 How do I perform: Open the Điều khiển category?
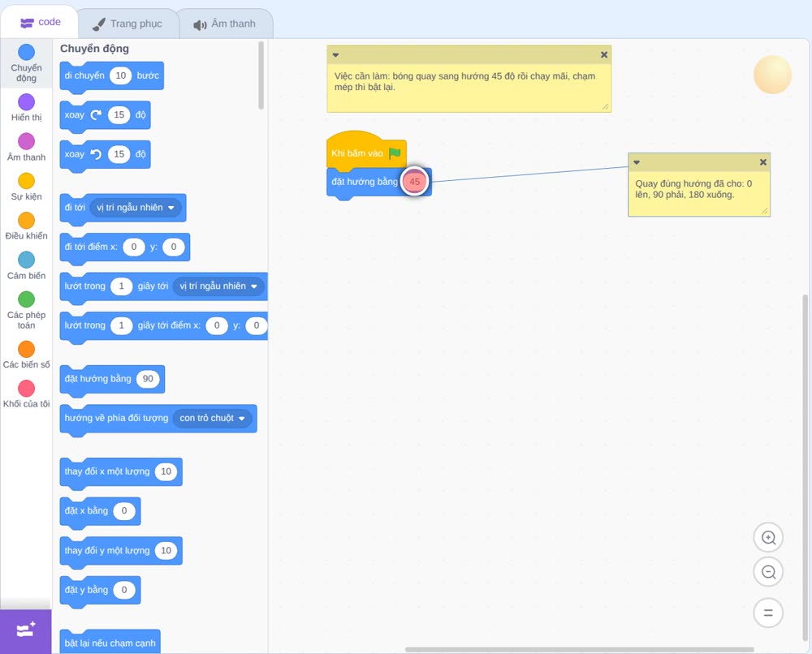click(27, 226)
